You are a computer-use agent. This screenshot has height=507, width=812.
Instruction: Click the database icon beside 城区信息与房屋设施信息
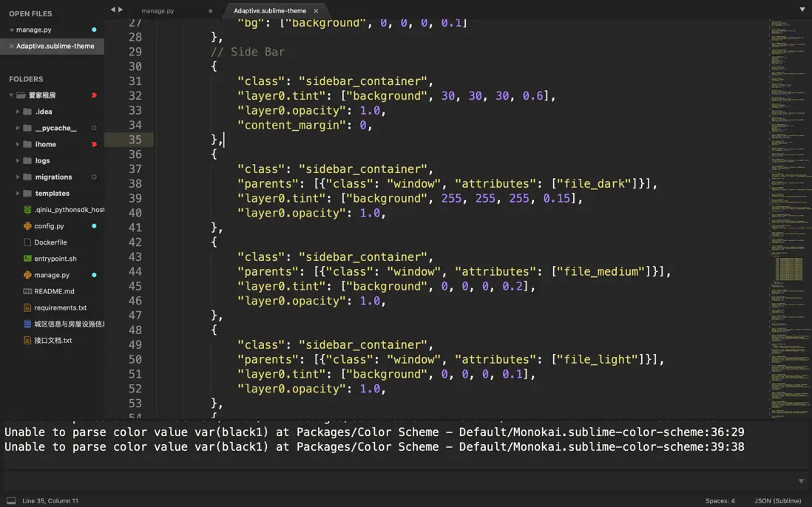(x=27, y=324)
